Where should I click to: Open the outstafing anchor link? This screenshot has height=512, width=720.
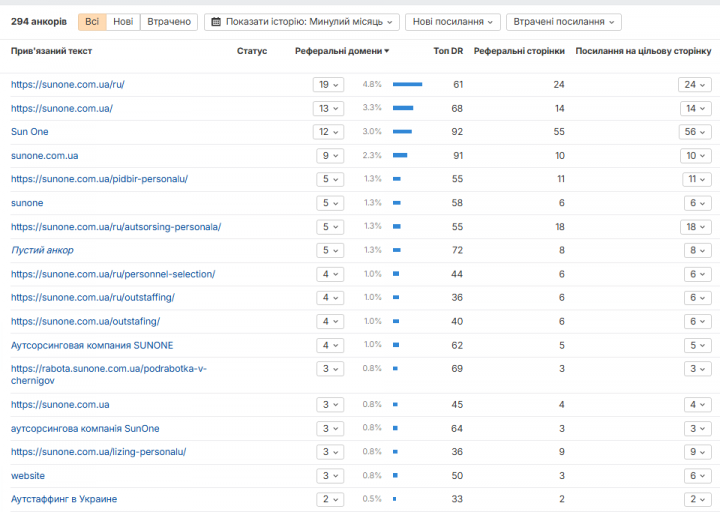point(85,321)
